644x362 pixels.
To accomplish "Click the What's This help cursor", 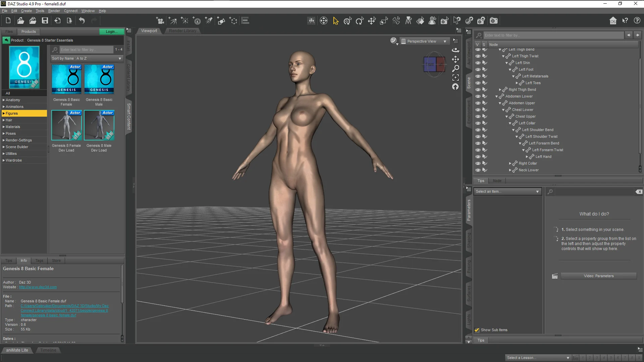I will tap(625, 21).
